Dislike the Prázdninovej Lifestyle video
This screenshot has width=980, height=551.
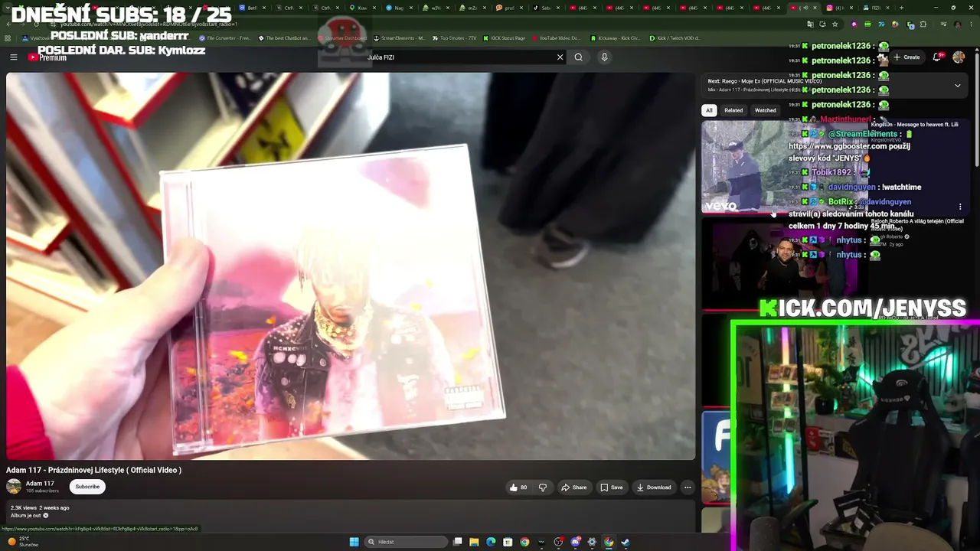542,487
